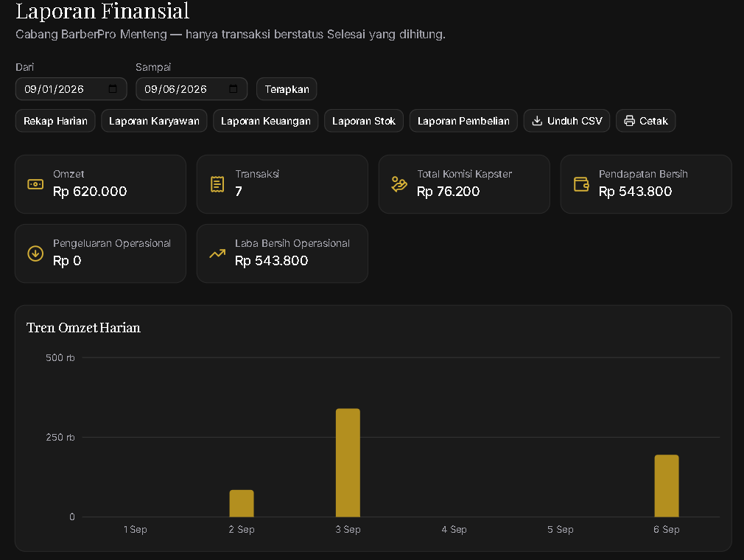Open the Rekap Harian report

click(x=55, y=121)
